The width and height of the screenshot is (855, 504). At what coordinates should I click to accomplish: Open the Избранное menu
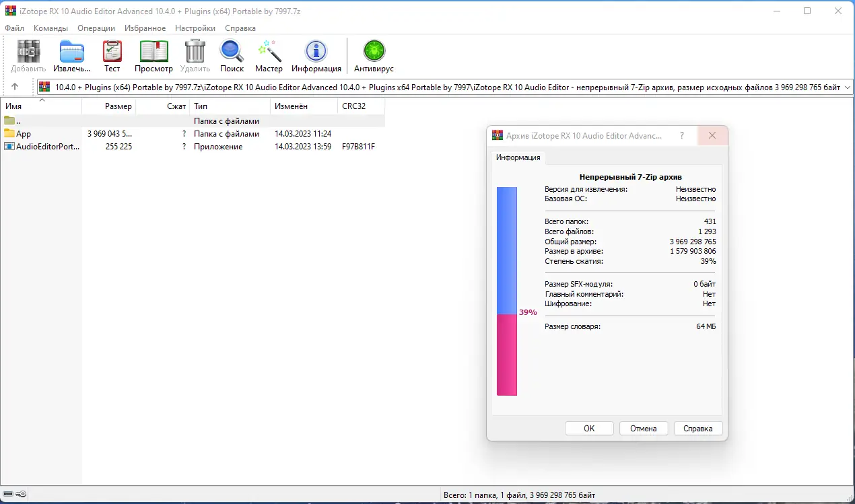(145, 28)
